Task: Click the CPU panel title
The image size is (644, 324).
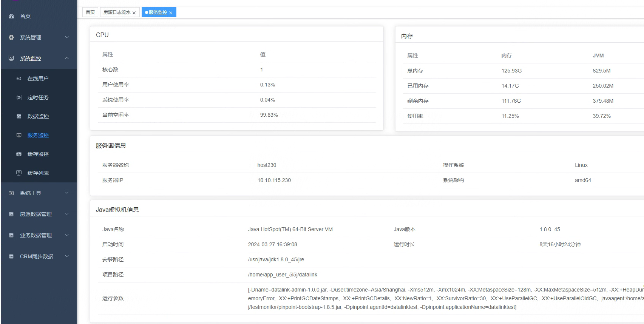Action: pyautogui.click(x=102, y=35)
